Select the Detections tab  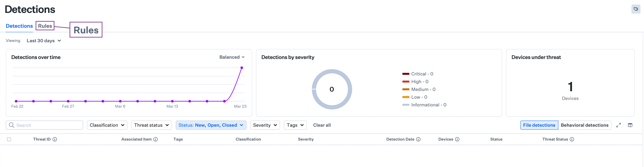19,26
